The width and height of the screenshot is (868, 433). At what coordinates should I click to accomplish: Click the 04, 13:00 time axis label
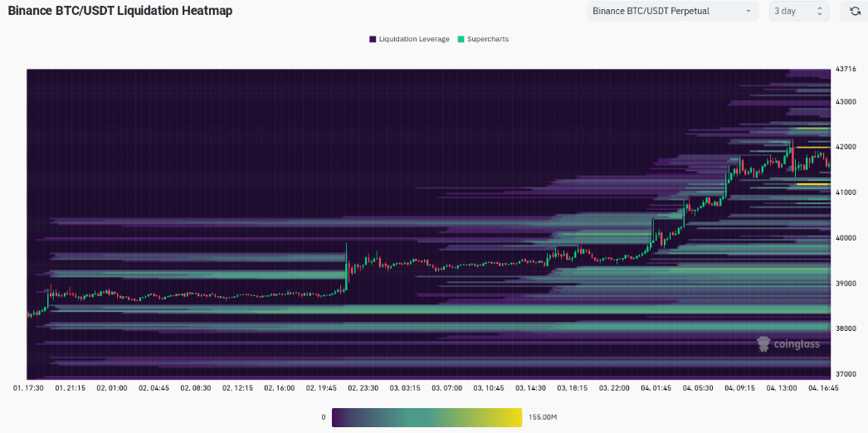781,388
